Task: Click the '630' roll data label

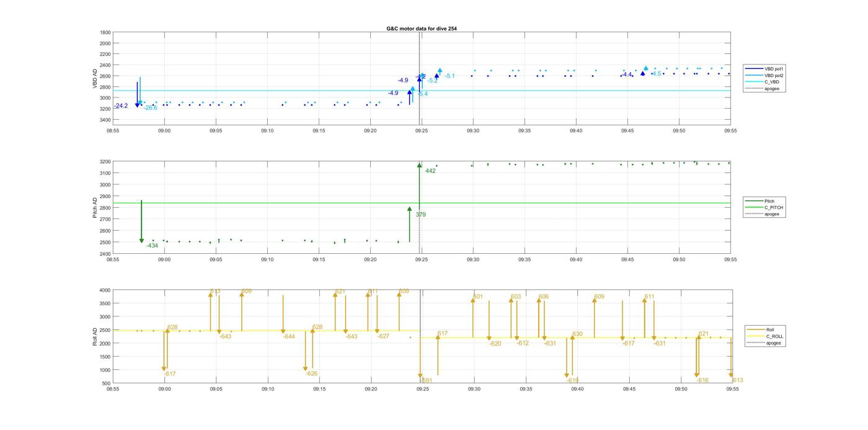Action: [x=577, y=334]
